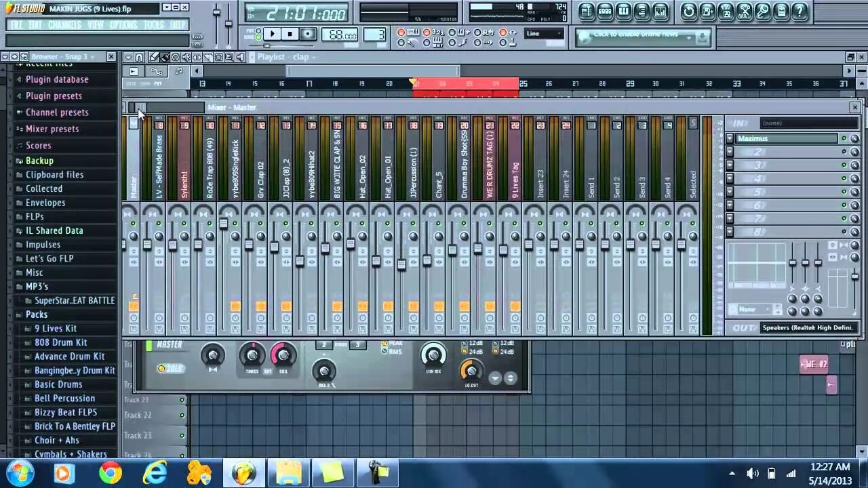The image size is (868, 488).
Task: Open the TOOLS menu
Action: (154, 25)
